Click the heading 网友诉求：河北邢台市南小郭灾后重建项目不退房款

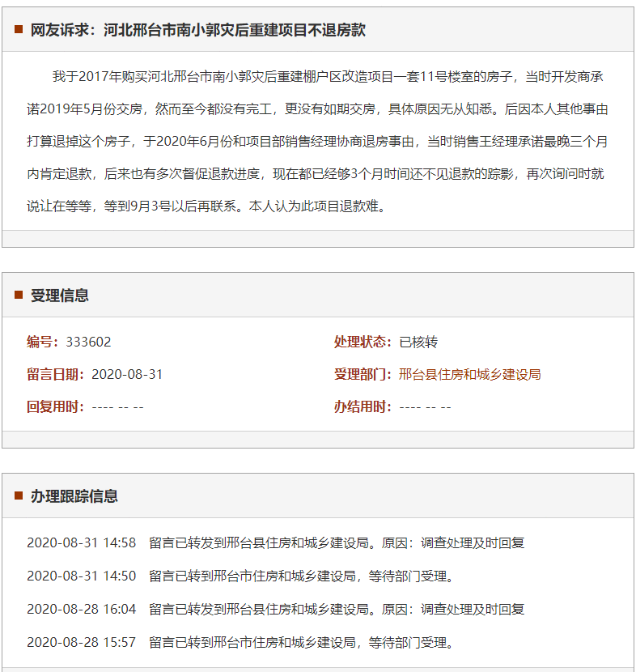[x=198, y=30]
